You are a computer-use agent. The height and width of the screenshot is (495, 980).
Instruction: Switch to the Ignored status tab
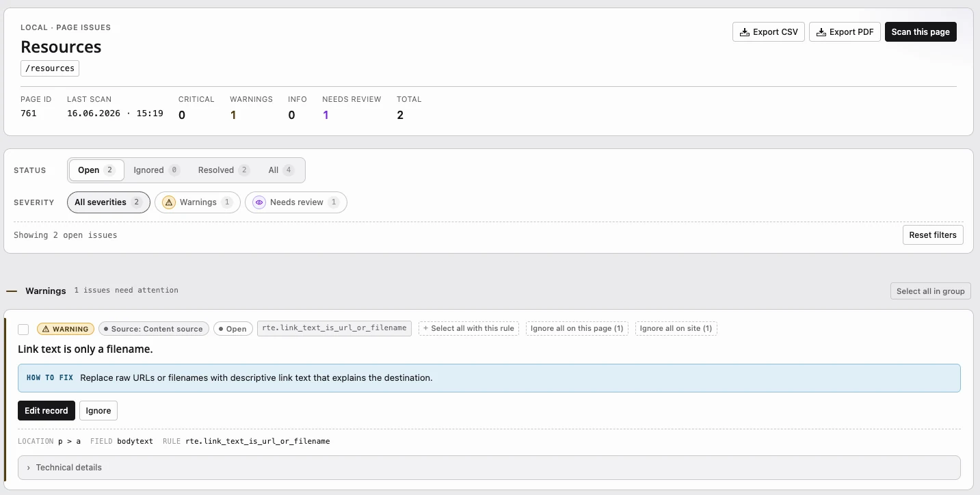point(156,170)
